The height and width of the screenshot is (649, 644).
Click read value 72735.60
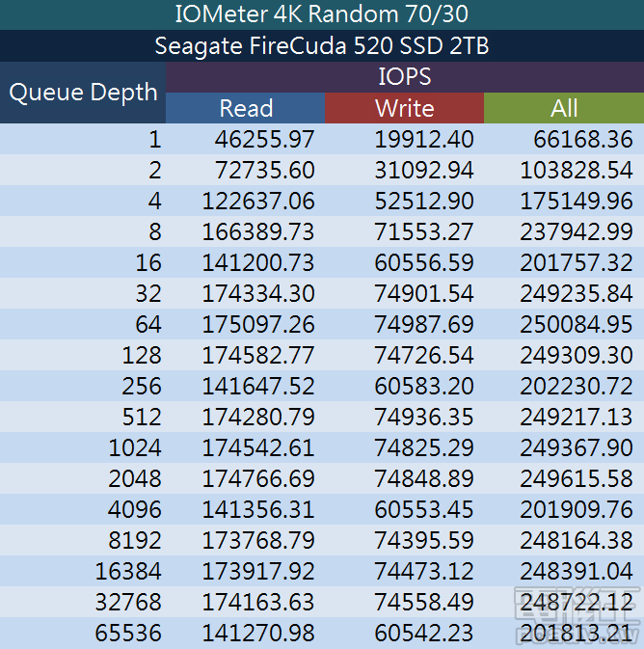tap(264, 170)
